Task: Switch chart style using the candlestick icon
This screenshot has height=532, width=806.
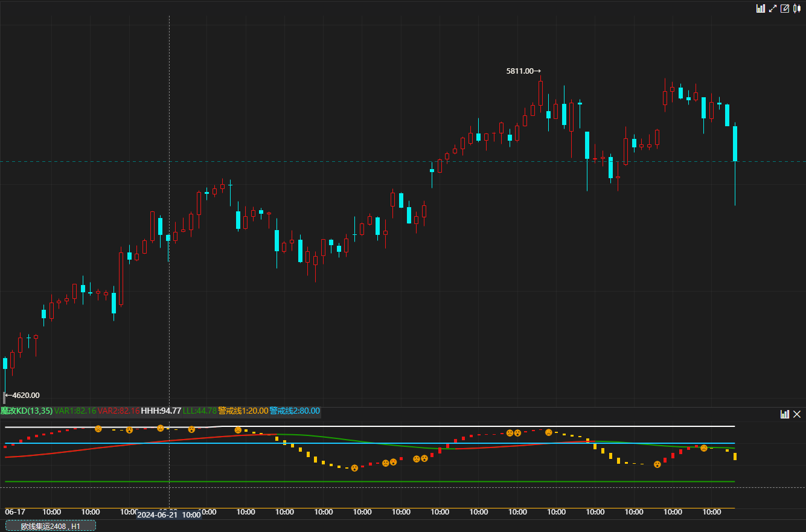Action: pos(797,8)
